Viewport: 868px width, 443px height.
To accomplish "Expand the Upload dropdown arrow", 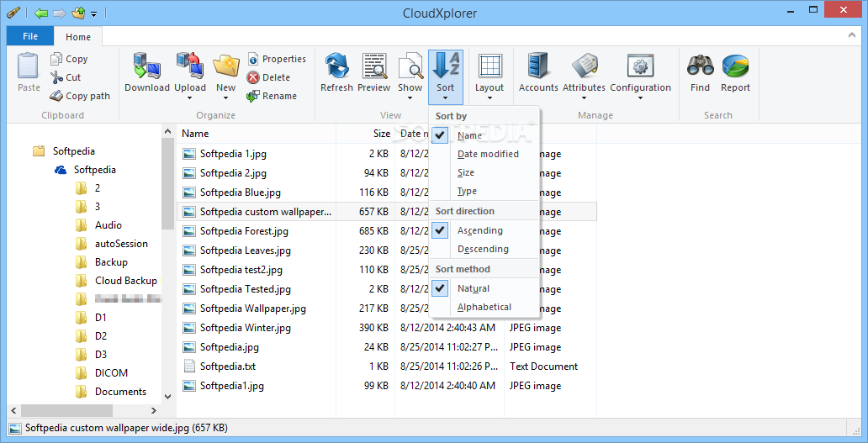I will (190, 98).
